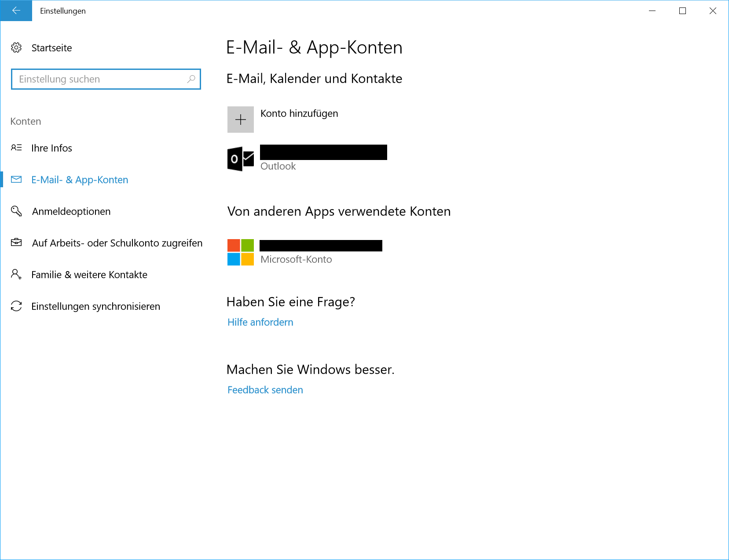729x560 pixels.
Task: Open Familie & weitere Kontakte
Action: 89,275
